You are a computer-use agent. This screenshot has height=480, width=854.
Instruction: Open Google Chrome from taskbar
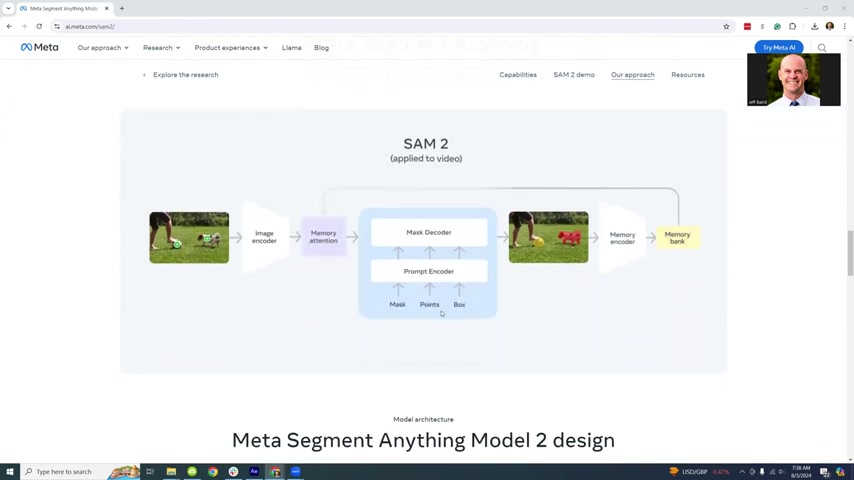point(212,472)
